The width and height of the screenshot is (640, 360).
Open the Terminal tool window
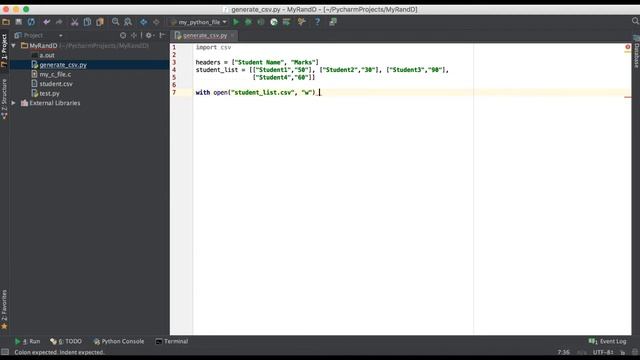(x=171, y=341)
